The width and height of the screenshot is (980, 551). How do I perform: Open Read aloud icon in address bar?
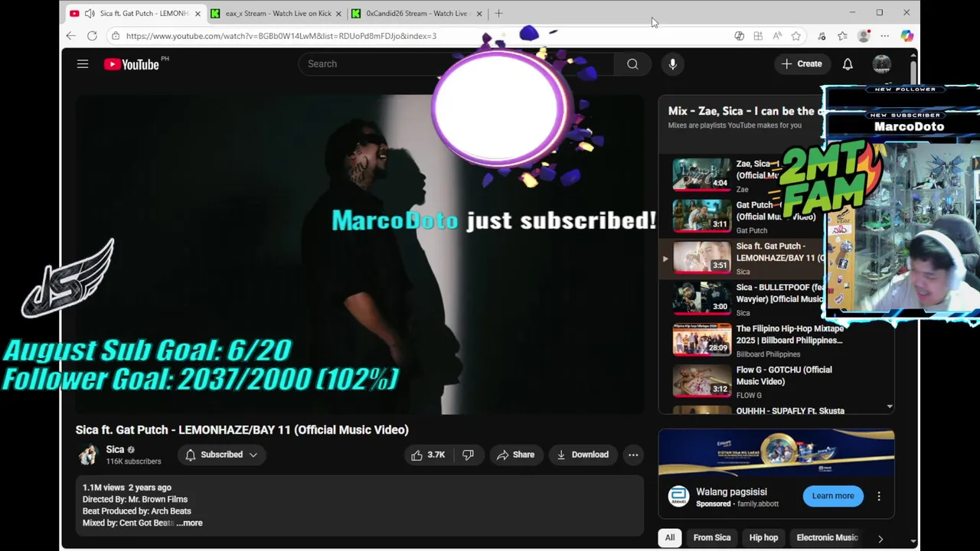click(x=777, y=36)
